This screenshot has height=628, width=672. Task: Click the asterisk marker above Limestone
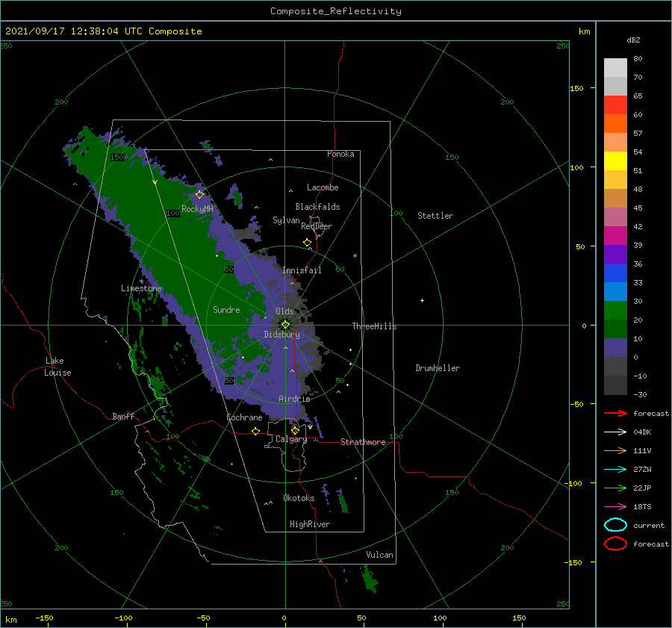click(141, 282)
